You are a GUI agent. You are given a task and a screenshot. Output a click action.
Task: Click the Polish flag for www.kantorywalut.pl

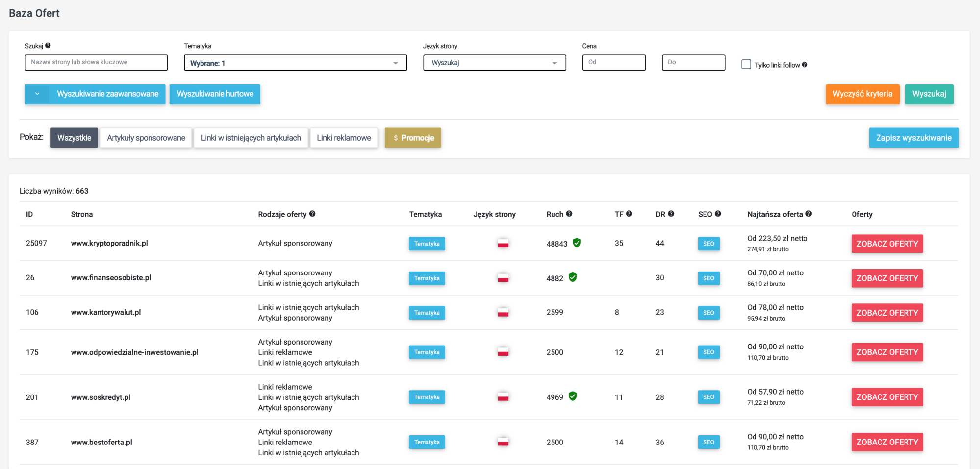pyautogui.click(x=503, y=312)
